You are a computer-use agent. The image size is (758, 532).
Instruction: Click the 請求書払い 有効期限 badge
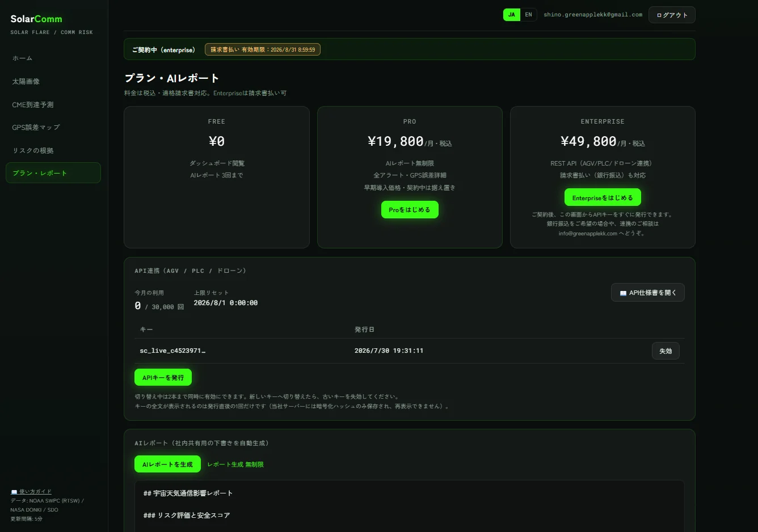(x=263, y=49)
